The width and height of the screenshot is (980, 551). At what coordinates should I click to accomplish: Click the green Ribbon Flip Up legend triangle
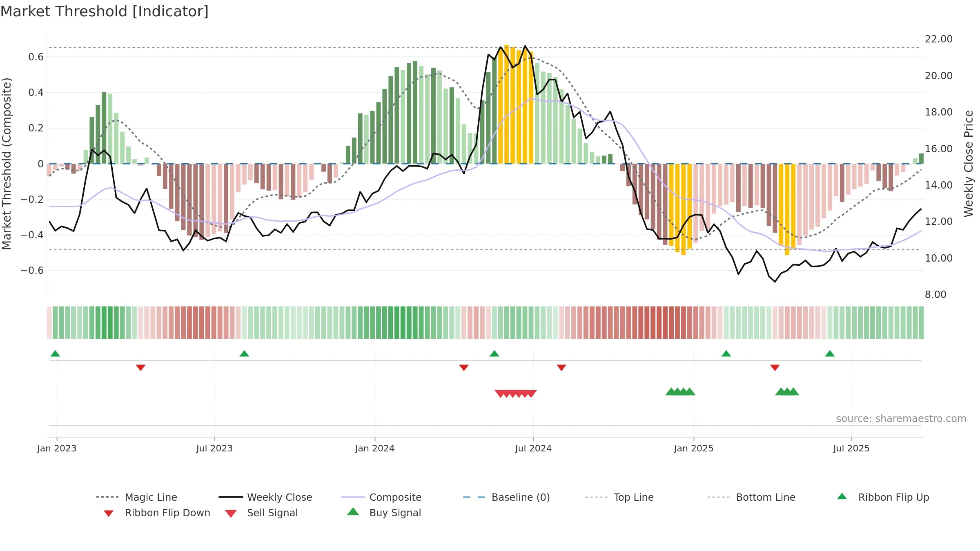coord(842,496)
